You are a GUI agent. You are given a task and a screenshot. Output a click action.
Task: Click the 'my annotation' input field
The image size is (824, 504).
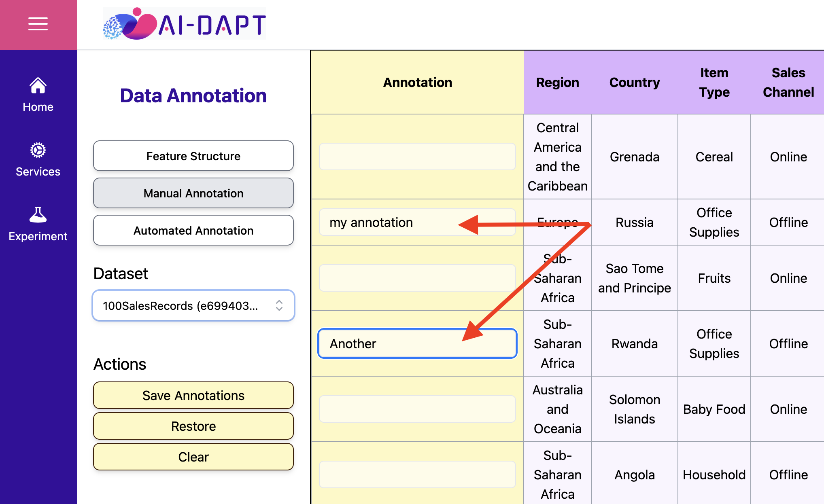click(x=417, y=222)
